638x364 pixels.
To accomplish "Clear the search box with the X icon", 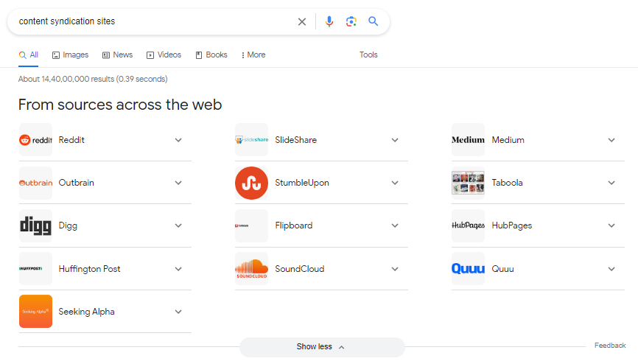I will tap(302, 21).
